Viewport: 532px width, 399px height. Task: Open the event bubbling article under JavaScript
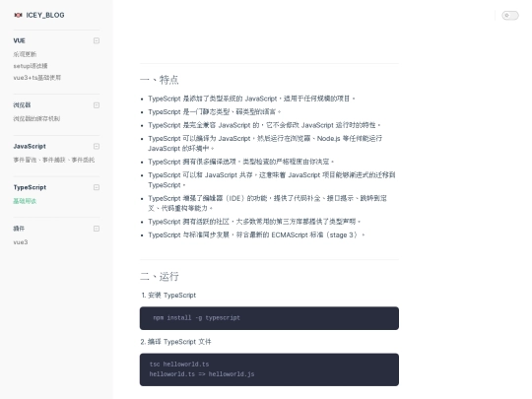(54, 160)
